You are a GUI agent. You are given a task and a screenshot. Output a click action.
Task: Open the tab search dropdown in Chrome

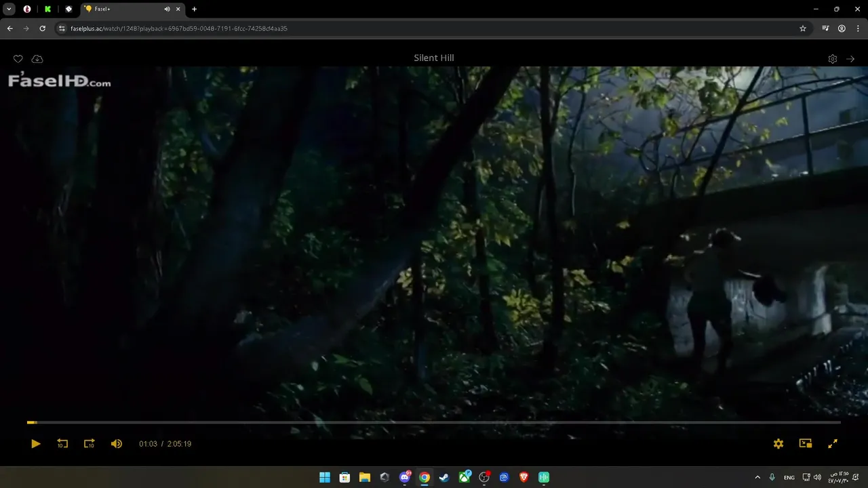[9, 9]
